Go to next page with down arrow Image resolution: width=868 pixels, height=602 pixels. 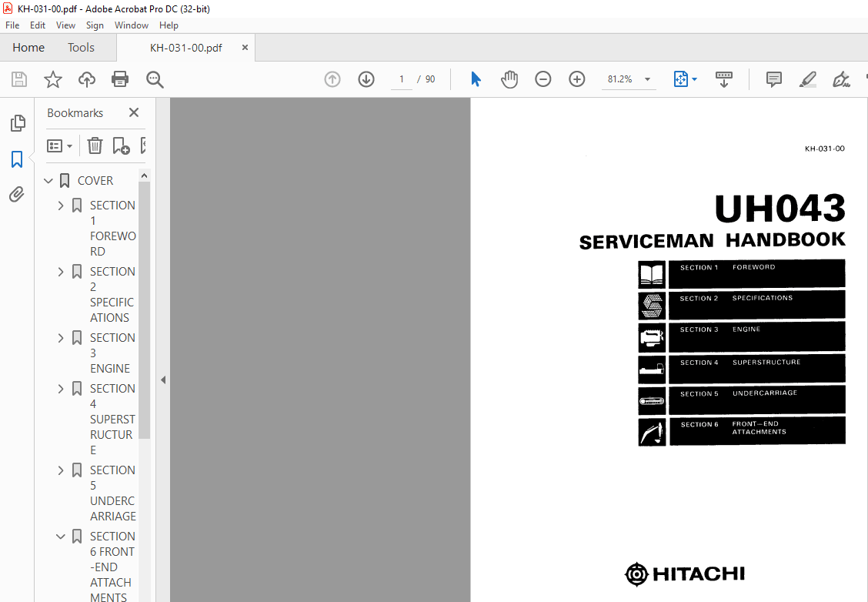[x=366, y=79]
